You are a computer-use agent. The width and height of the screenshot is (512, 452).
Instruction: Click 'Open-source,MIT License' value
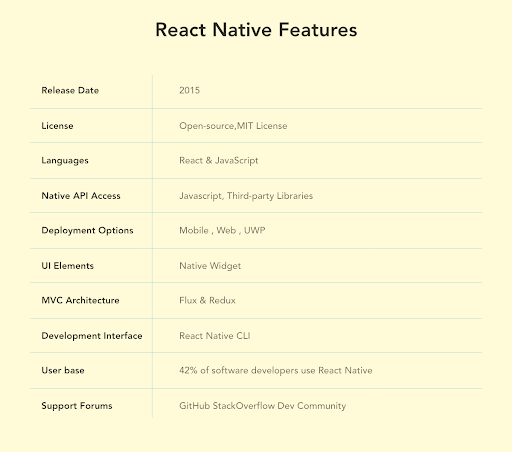coord(233,126)
